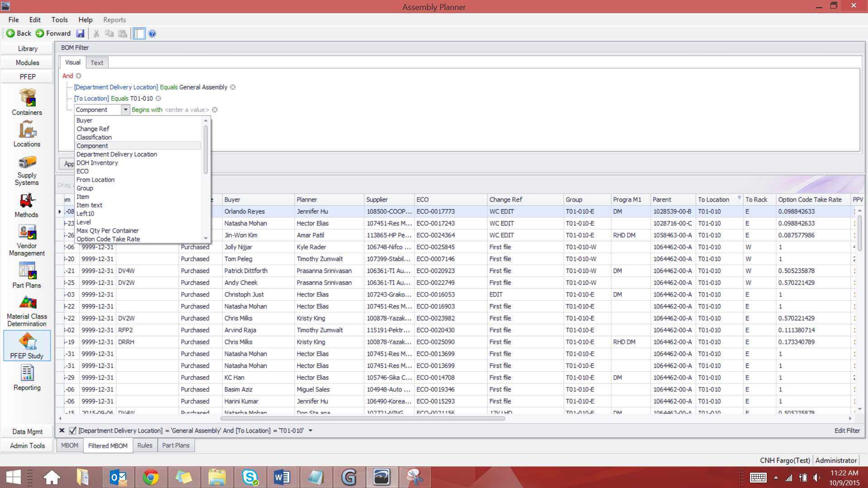868x488 pixels.
Task: Open the Edit menu
Action: [x=35, y=20]
